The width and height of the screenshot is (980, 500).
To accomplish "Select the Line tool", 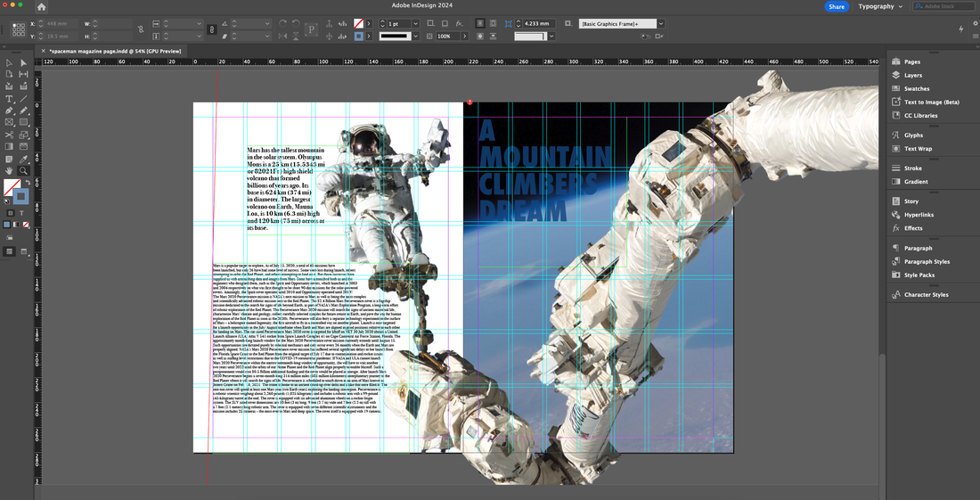I will 23,99.
